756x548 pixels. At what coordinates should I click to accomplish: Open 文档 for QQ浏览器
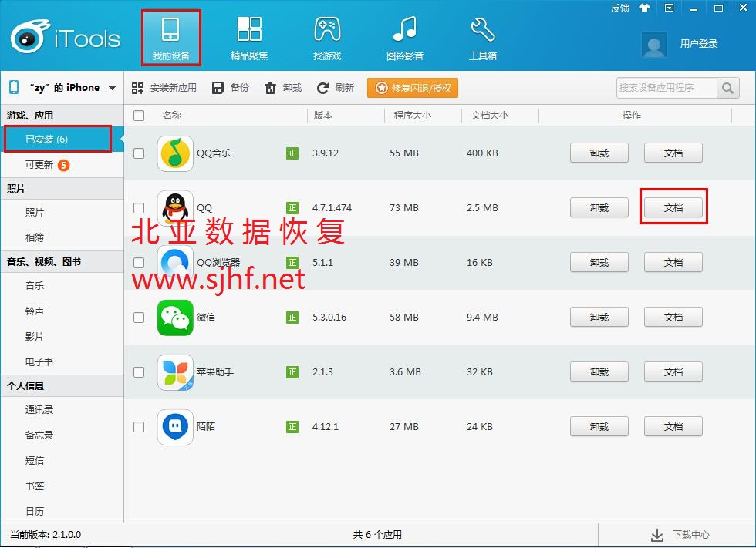coord(673,263)
